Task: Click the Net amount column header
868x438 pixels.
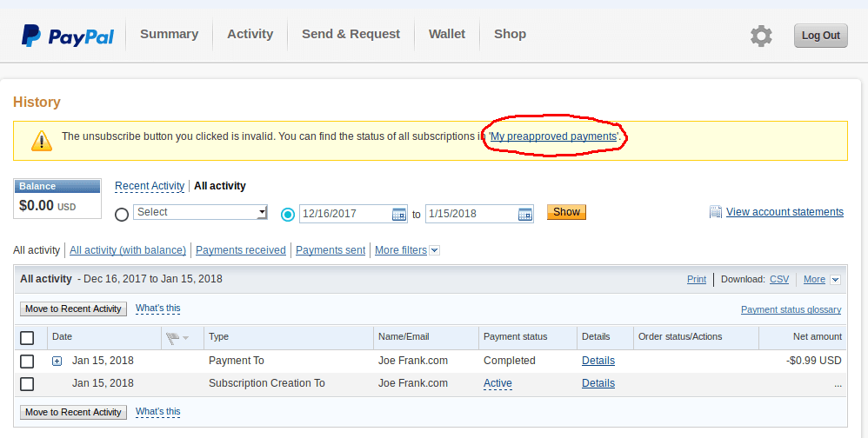Action: pyautogui.click(x=817, y=337)
